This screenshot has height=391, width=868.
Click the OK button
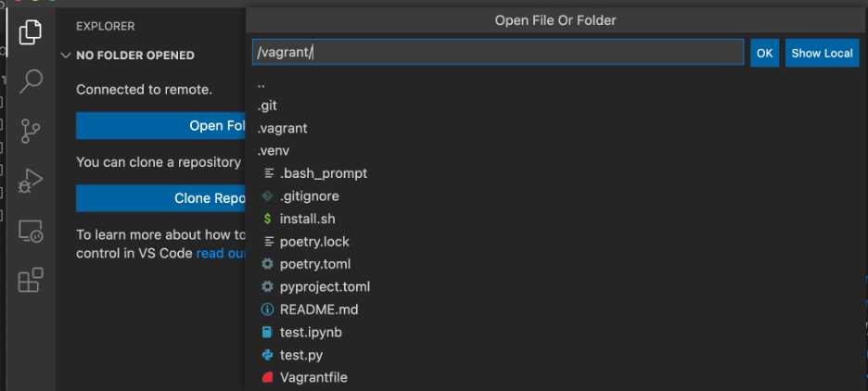764,53
